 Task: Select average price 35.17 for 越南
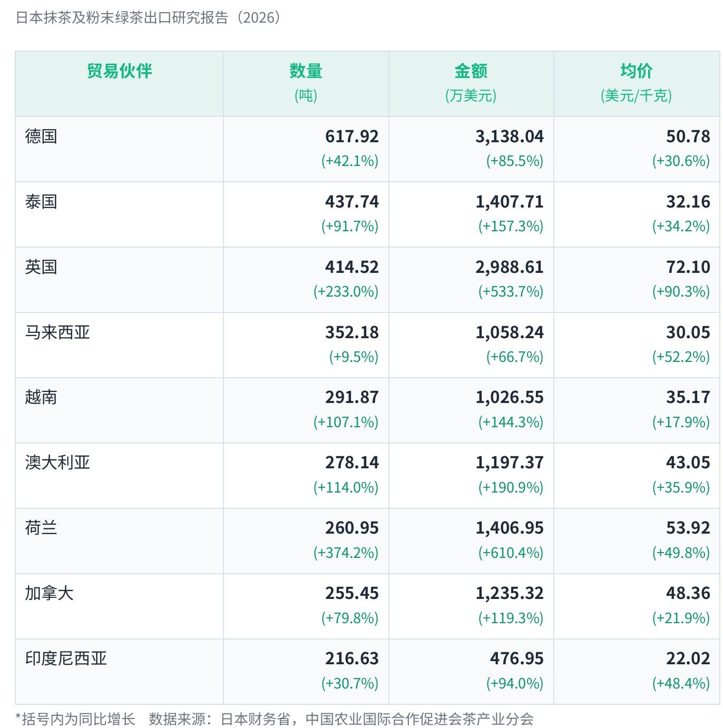(688, 397)
